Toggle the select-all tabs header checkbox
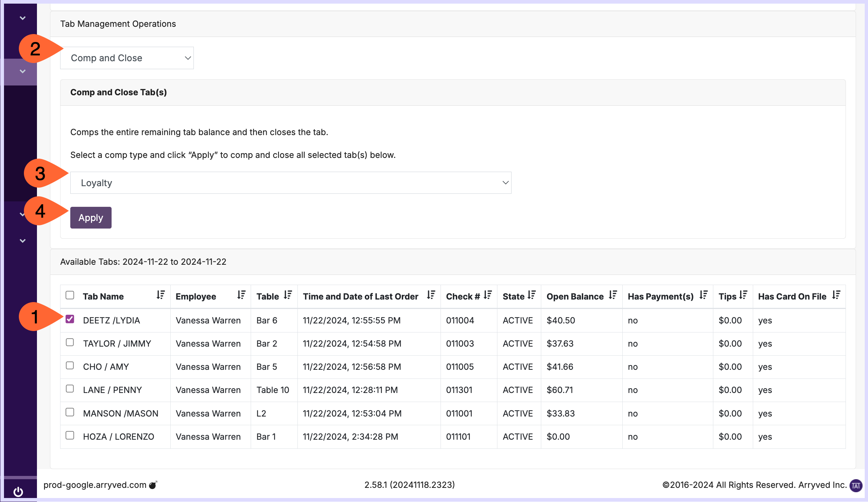 click(x=70, y=295)
